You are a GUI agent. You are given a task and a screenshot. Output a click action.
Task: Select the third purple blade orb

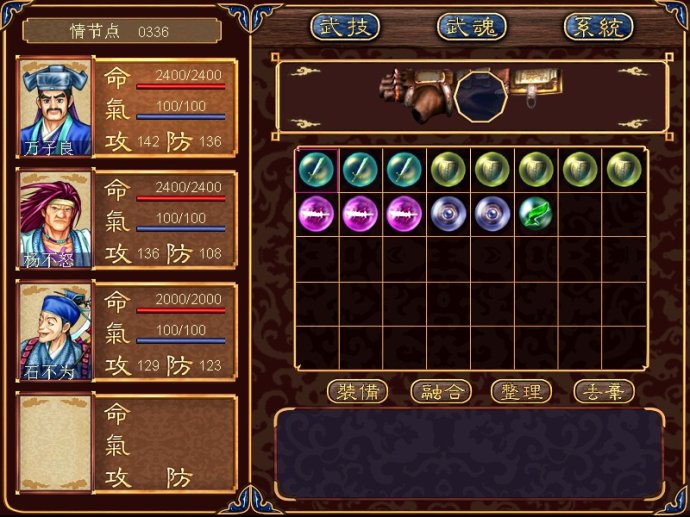404,214
